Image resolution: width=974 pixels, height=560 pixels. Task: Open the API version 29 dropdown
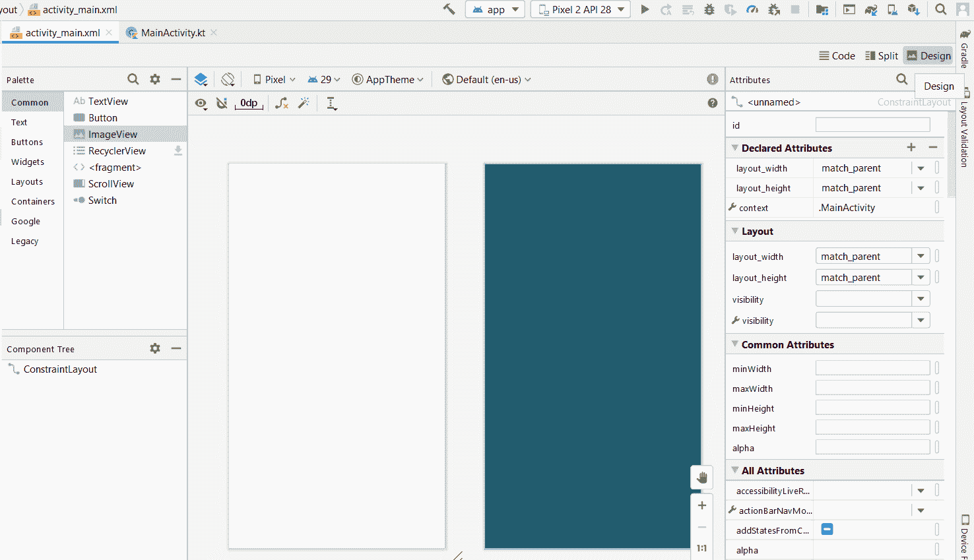(323, 78)
